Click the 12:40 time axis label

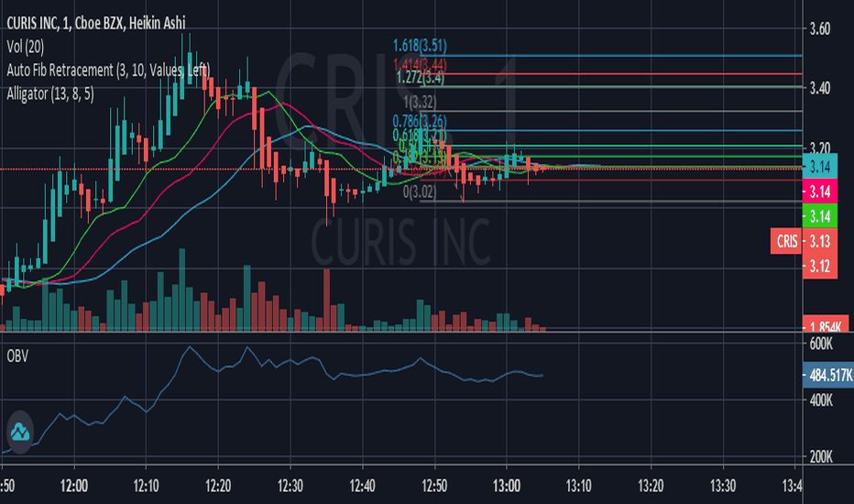tap(362, 486)
